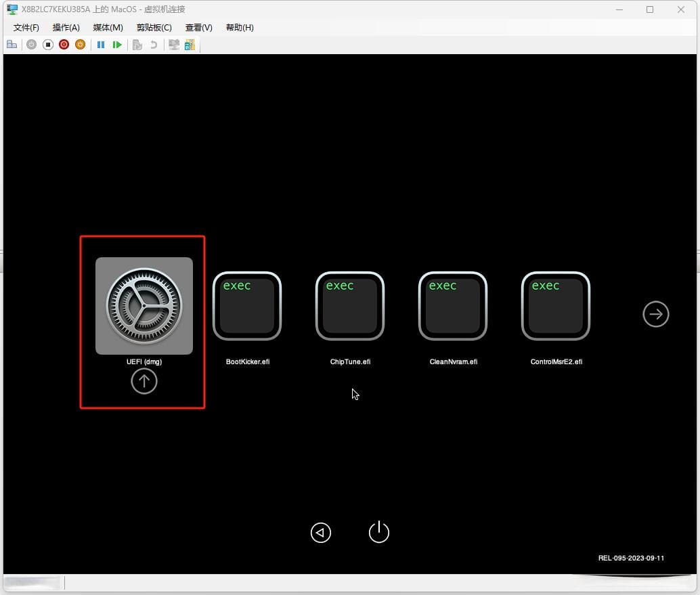Click the ControlMsrE2.efi label
Screen dimensions: 700x595
point(556,361)
